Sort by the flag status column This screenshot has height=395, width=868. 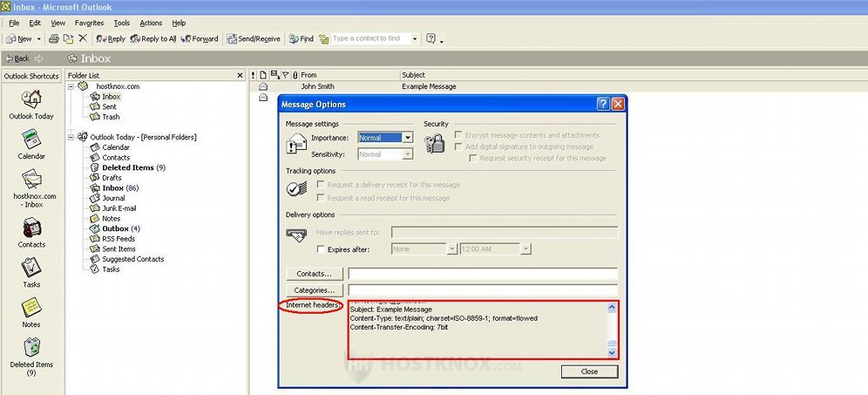click(286, 75)
